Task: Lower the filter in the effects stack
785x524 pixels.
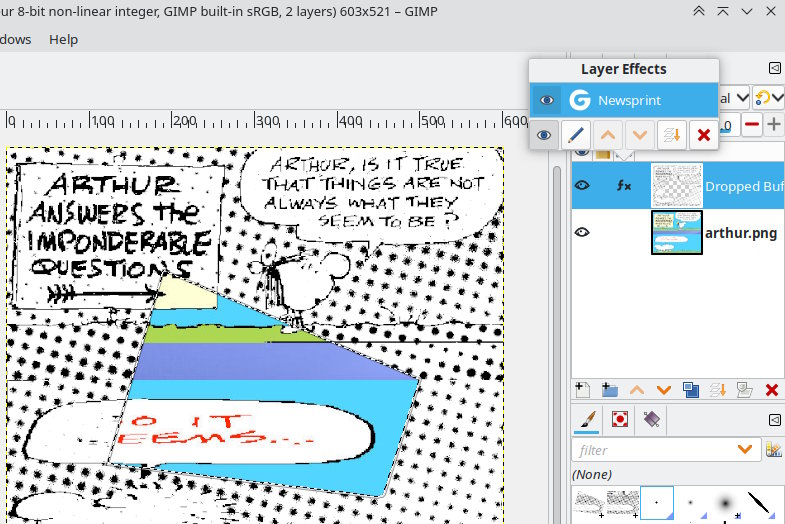Action: (x=640, y=135)
